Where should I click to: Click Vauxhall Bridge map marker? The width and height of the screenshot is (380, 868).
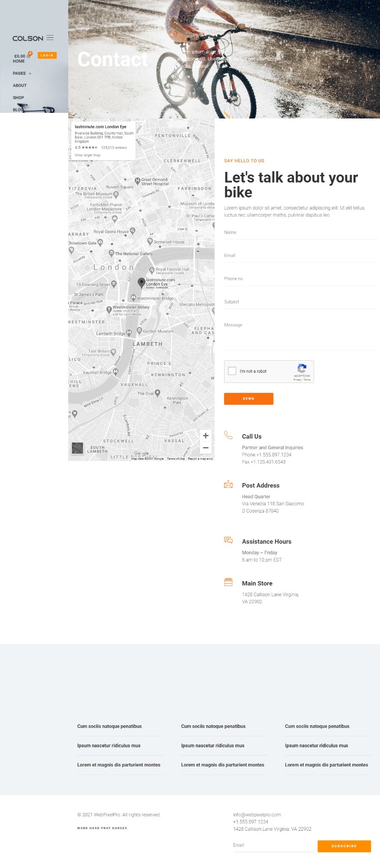tap(116, 372)
